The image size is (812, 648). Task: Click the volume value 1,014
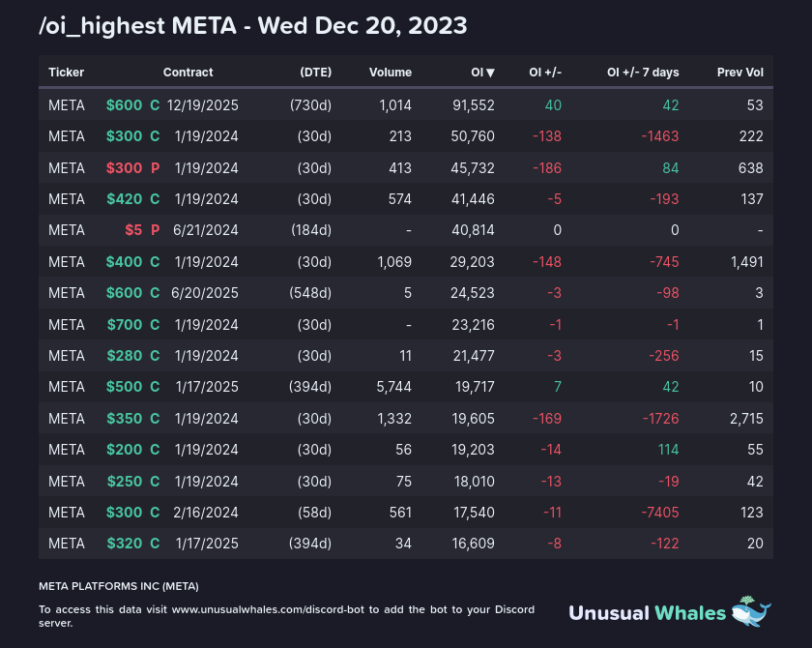[395, 105]
